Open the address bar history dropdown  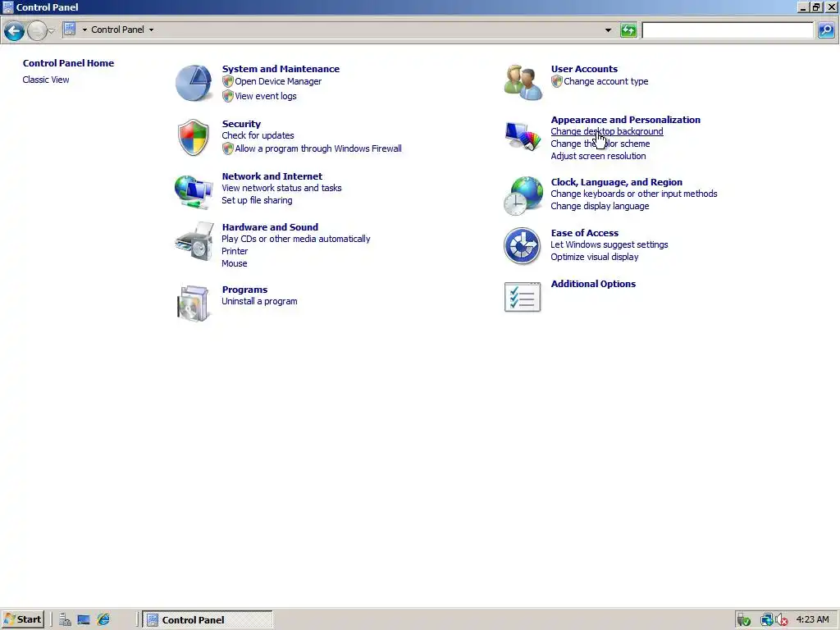(608, 30)
